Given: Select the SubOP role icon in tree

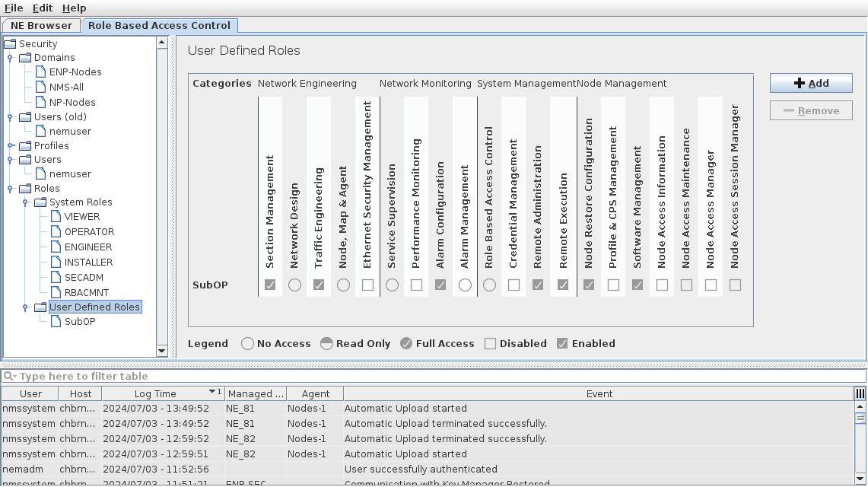Looking at the screenshot, I should pyautogui.click(x=56, y=322).
